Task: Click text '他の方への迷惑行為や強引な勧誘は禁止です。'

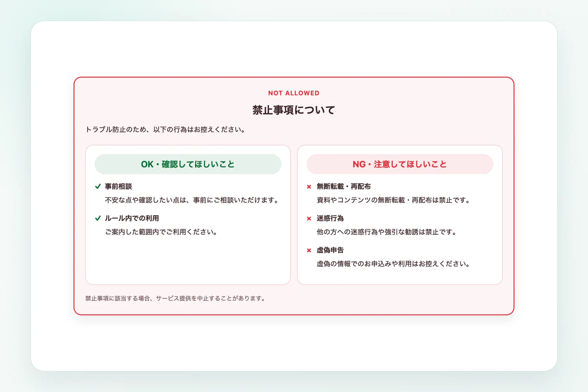Action: (x=387, y=232)
